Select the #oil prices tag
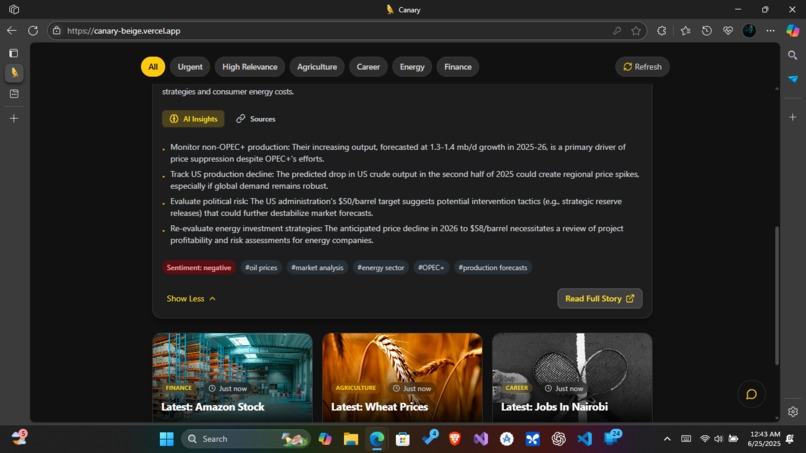Image resolution: width=806 pixels, height=453 pixels. (261, 267)
